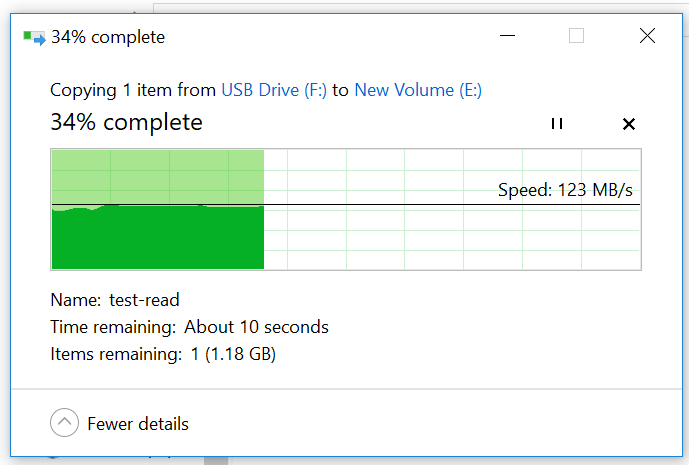Screen dimensions: 689x465
Task: Select the test-read file name
Action: point(144,300)
